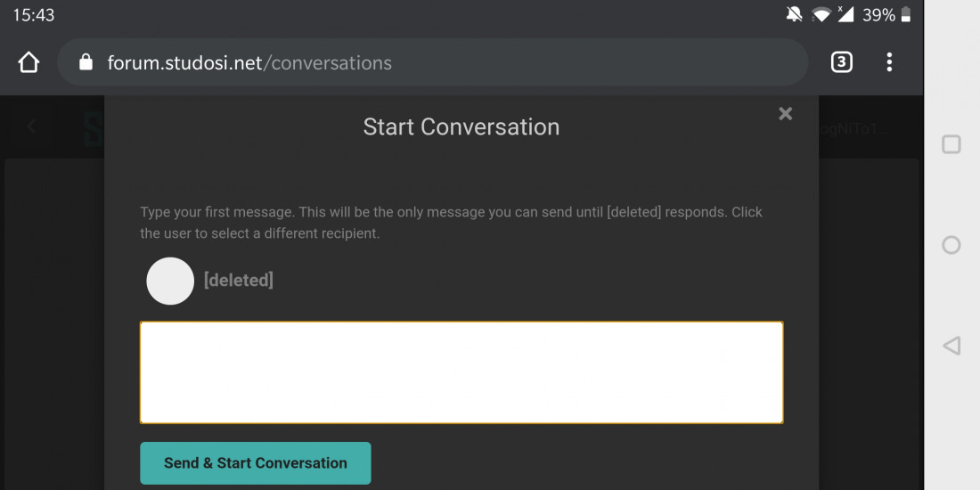Open the tab switcher showing 3 tabs
The width and height of the screenshot is (980, 490).
[x=841, y=61]
